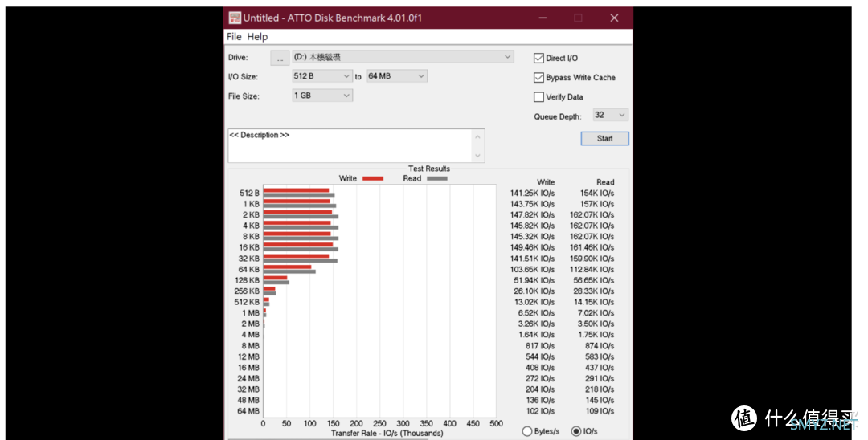Click the 159.90K IO/s read value
The height and width of the screenshot is (440, 868).
592,259
